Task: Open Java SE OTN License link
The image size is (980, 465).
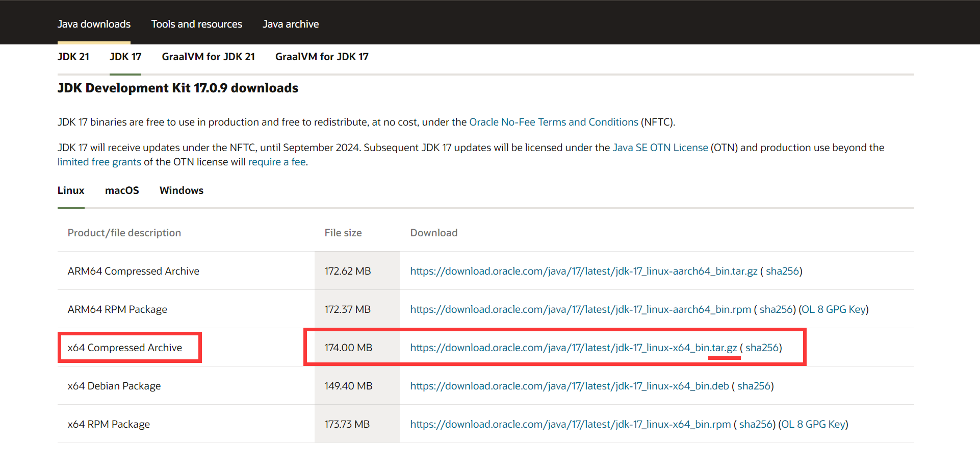Action: 660,148
